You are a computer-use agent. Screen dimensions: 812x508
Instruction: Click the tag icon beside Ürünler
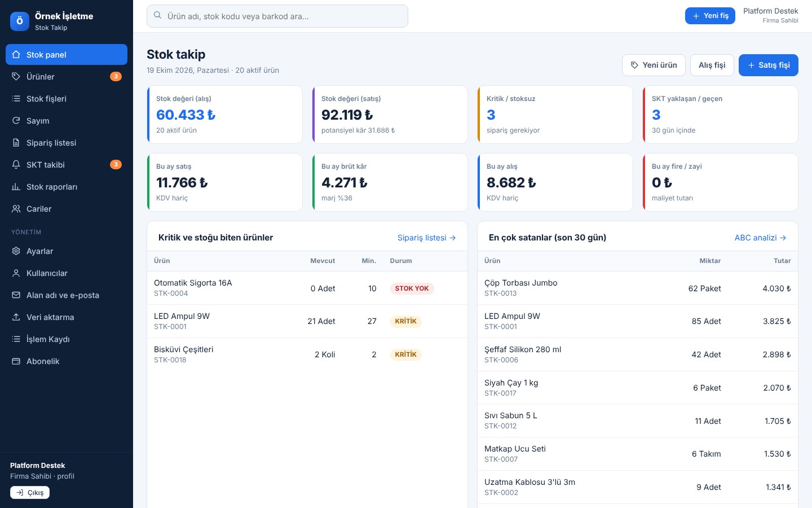16,77
